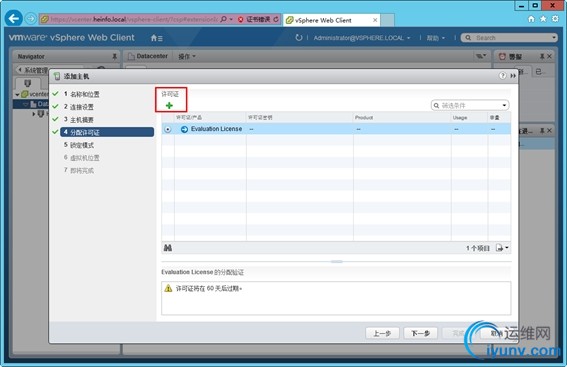The width and height of the screenshot is (567, 367).
Task: Click the 上一步 back button
Action: 382,333
